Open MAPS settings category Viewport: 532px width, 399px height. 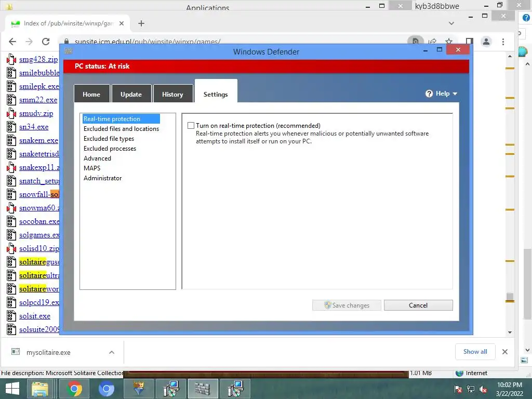[x=92, y=168]
